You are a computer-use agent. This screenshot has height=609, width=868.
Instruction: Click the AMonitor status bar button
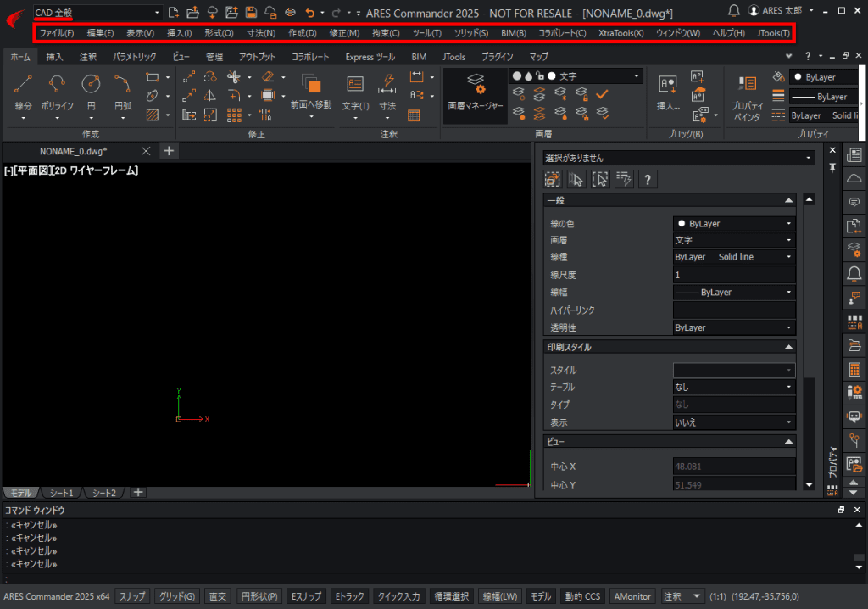click(x=632, y=596)
